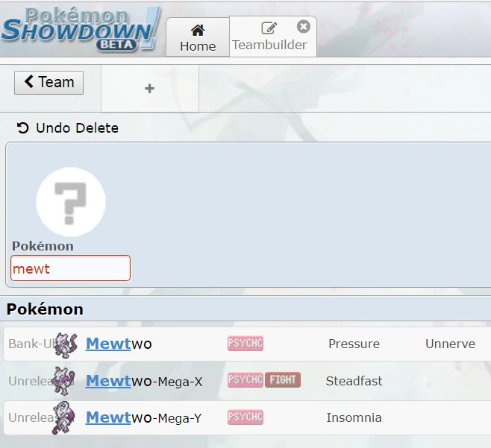Screen dimensions: 491x448
Task: Click the Mewtwo sprite icon
Action: 66,344
